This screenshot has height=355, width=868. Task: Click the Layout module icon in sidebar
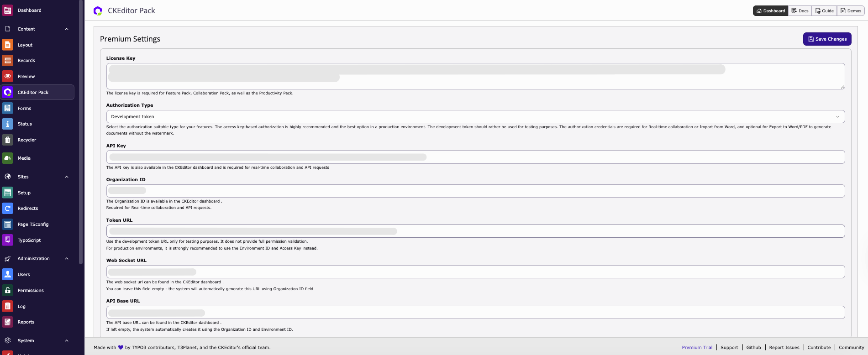click(8, 45)
